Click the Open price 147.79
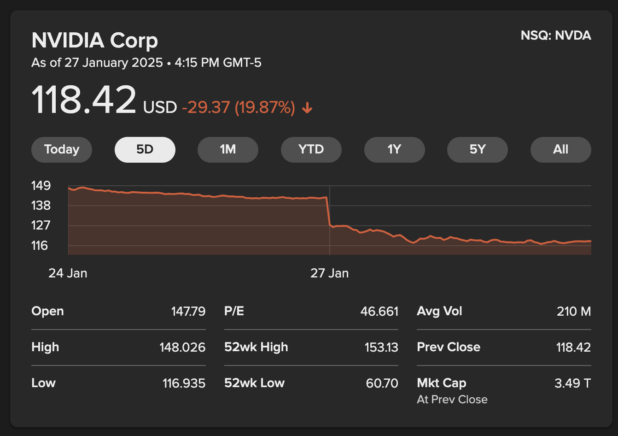The height and width of the screenshot is (436, 618). point(188,311)
